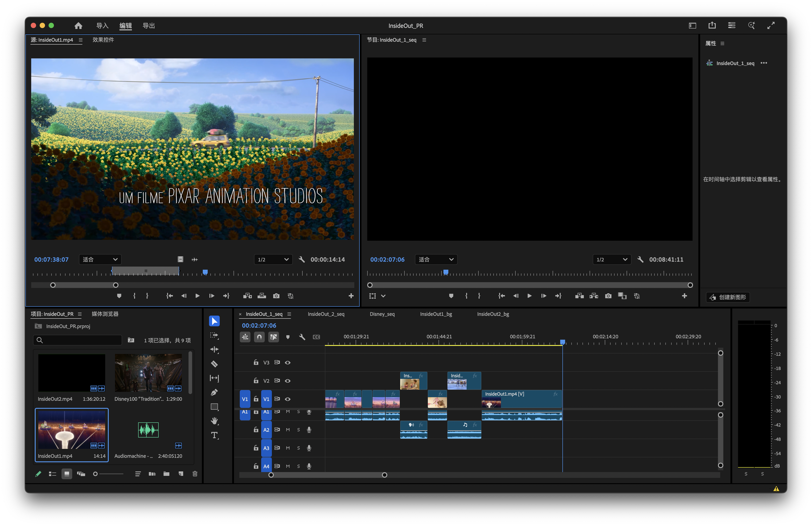
Task: Open timeline display settings wrench
Action: 302,337
